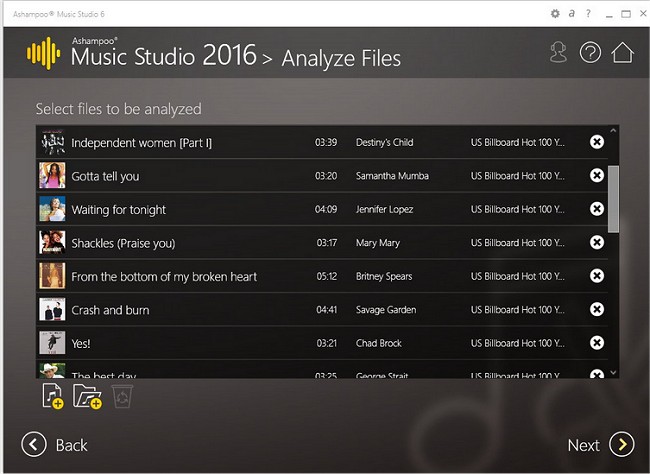Select the 'Crash and burn' title

tap(110, 310)
